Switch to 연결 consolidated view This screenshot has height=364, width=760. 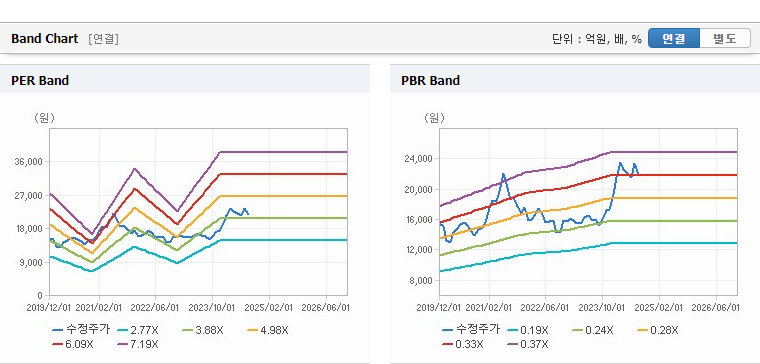click(674, 38)
